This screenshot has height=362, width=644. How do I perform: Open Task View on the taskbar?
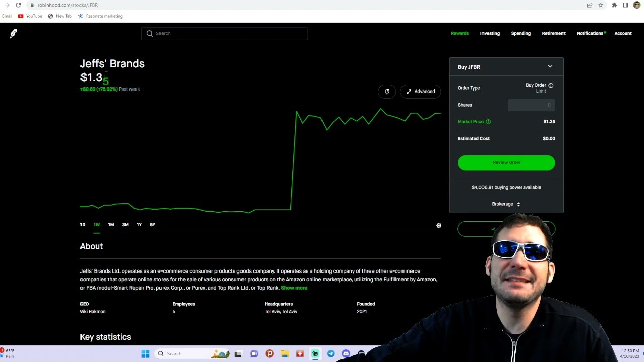(238, 354)
